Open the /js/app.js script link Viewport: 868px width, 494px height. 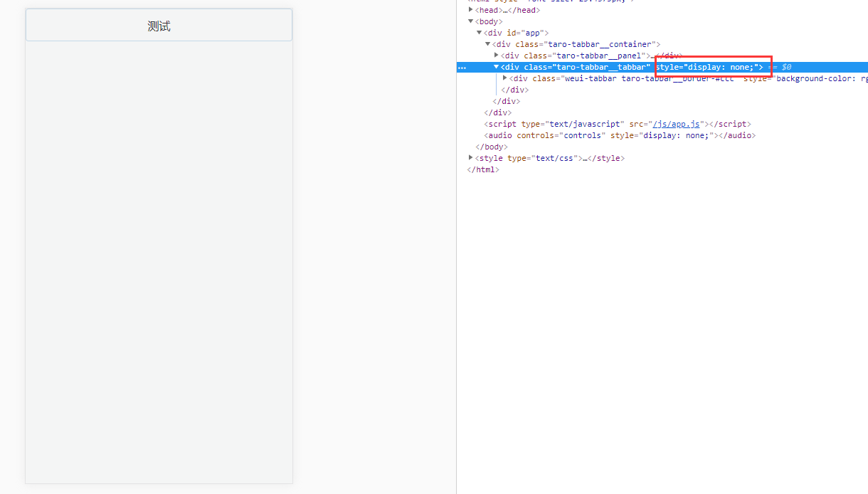click(676, 124)
